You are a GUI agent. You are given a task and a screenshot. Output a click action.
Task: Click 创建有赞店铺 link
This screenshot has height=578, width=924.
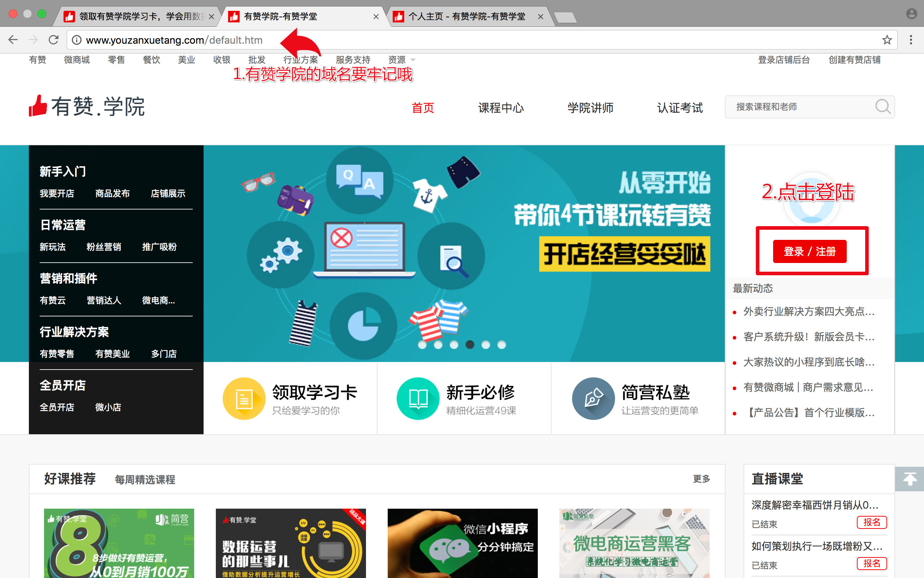click(x=854, y=60)
